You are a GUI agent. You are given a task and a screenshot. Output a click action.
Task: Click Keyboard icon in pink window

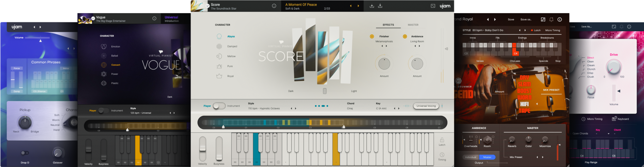coord(614,119)
